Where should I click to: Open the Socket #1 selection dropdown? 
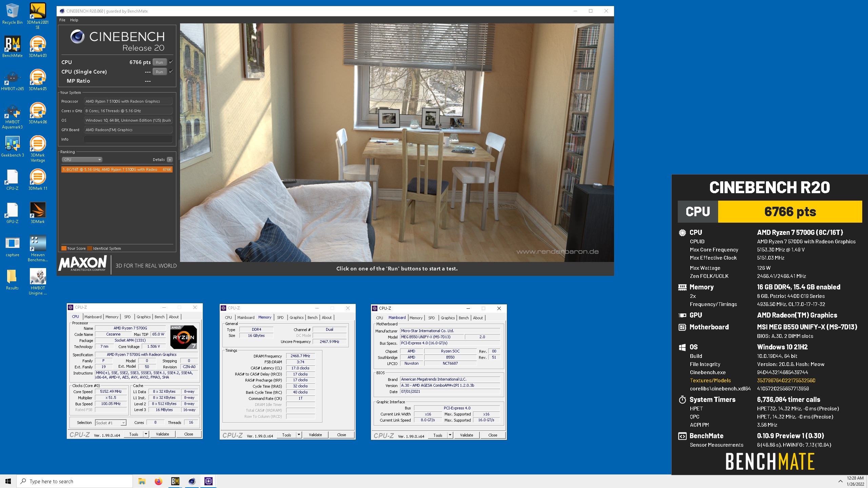point(111,423)
